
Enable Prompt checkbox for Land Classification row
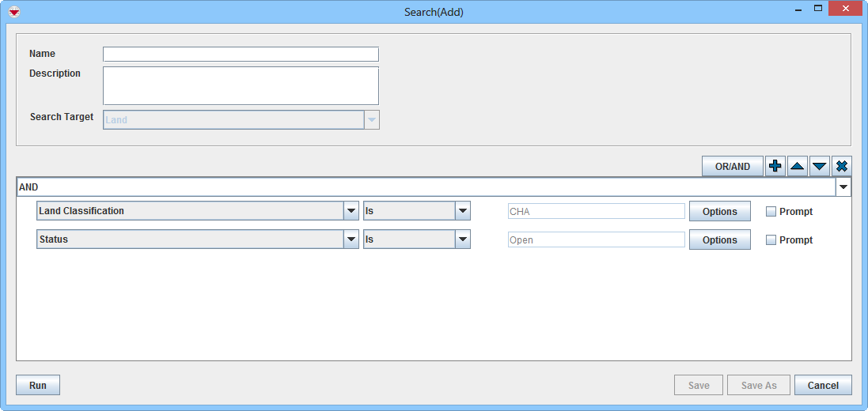771,212
